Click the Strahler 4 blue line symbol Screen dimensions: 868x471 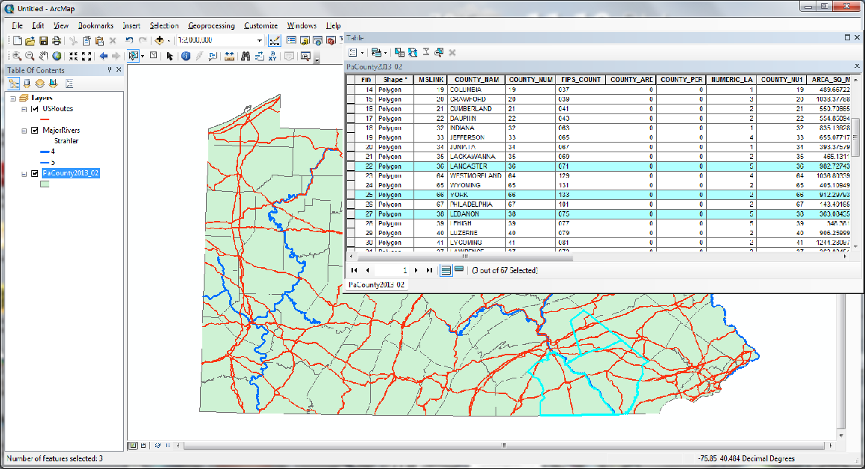coord(45,152)
